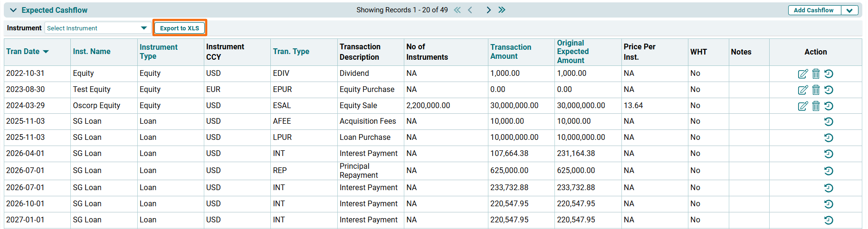This screenshot has width=868, height=229.
Task: Collapse the Expected Cashflow section
Action: 13,10
